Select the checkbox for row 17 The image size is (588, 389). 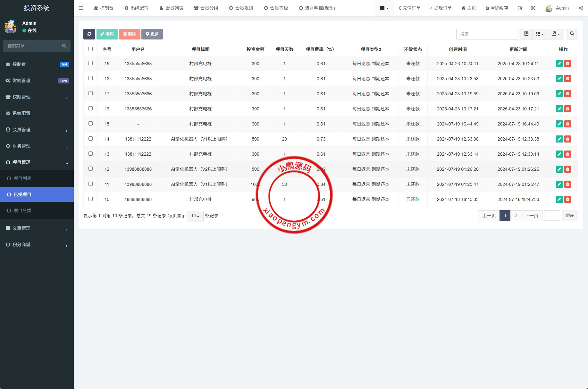pyautogui.click(x=90, y=93)
